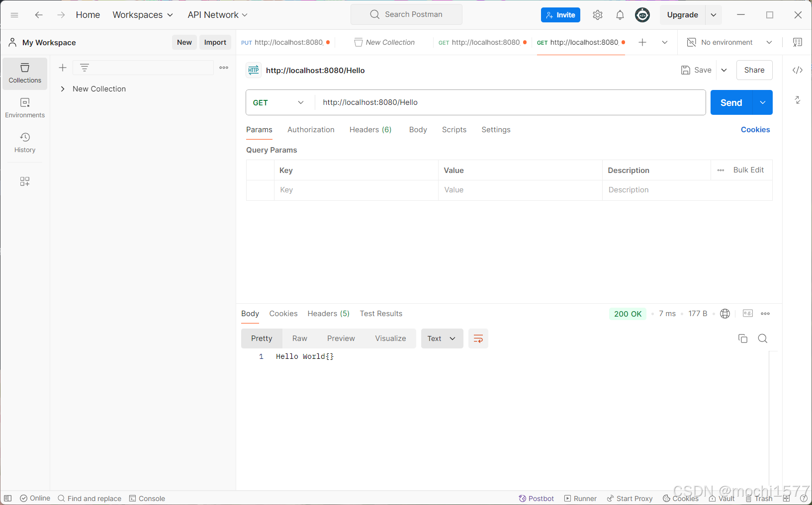The height and width of the screenshot is (505, 812).
Task: Open the response three-dot options menu
Action: (x=765, y=314)
